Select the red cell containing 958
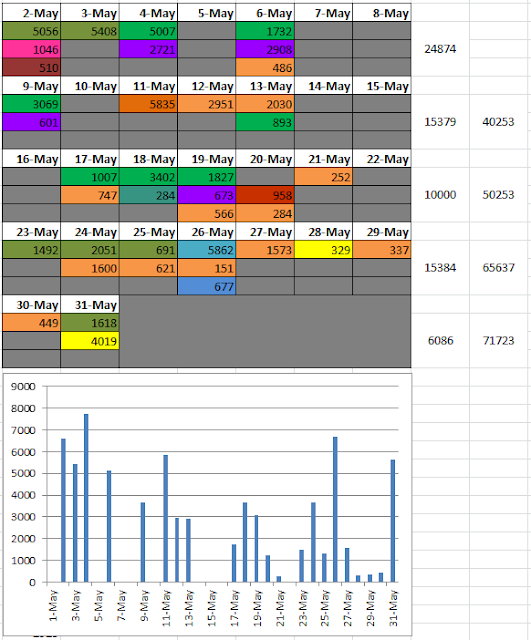This screenshot has width=531, height=640. click(265, 196)
